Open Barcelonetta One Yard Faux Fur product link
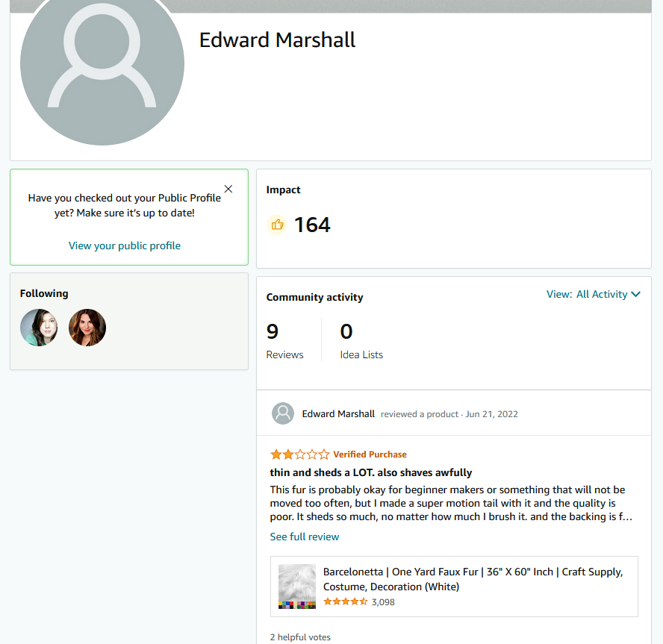The image size is (663, 644). pyautogui.click(x=473, y=579)
